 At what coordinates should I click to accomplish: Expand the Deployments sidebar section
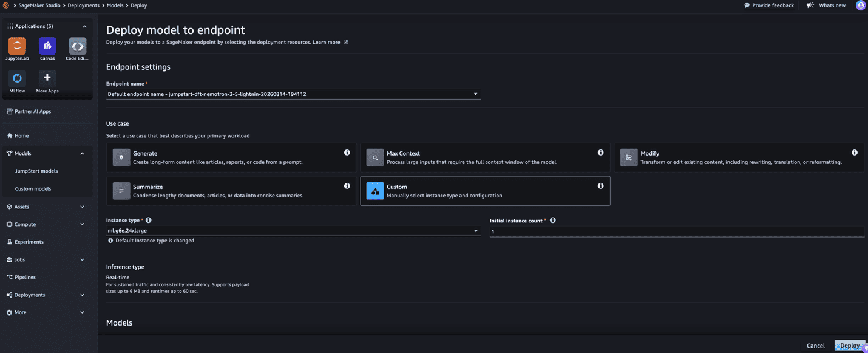coord(83,295)
